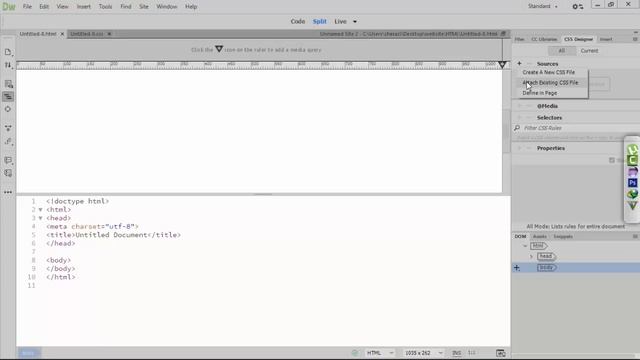
Task: Click Apply Comment icon
Action: [8, 160]
